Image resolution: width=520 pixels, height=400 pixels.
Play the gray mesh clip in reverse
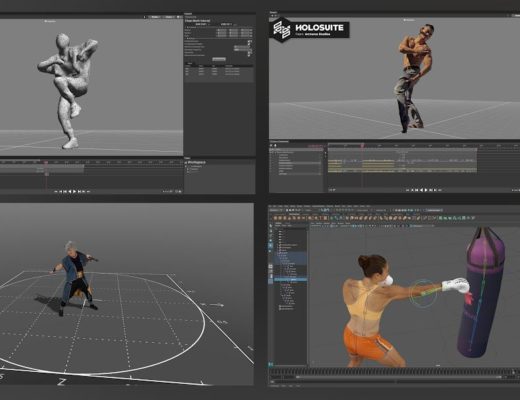(70, 191)
